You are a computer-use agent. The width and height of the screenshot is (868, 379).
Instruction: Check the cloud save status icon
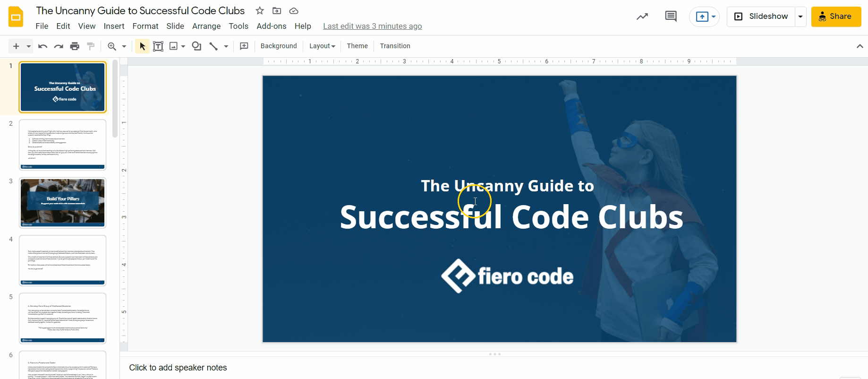click(x=294, y=10)
